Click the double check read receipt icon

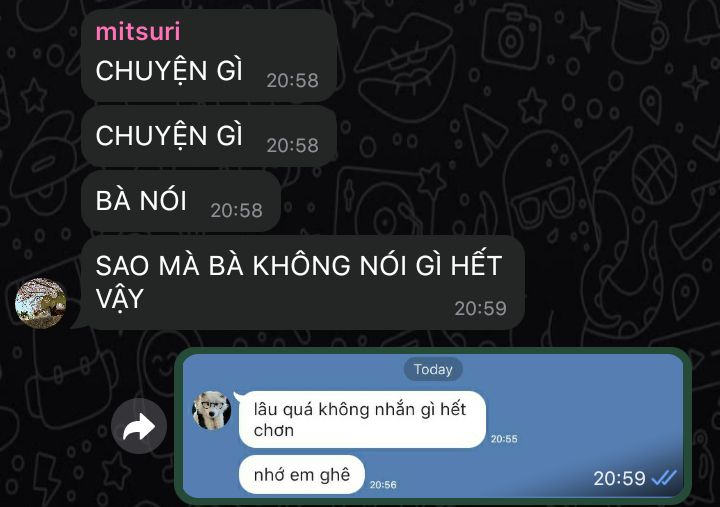tap(664, 478)
